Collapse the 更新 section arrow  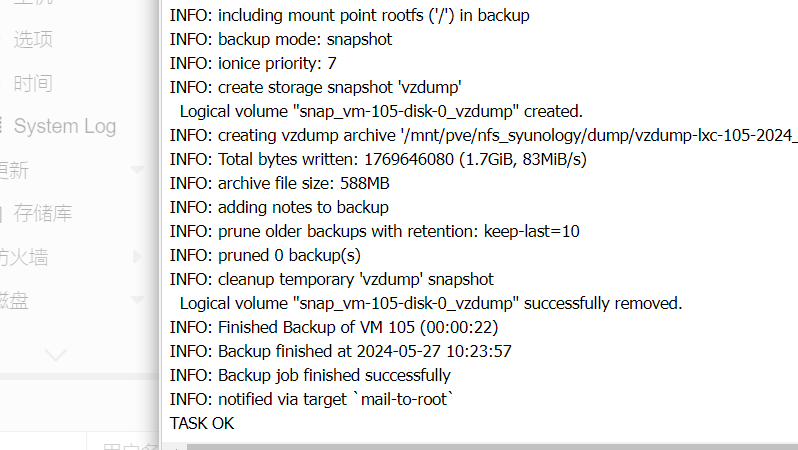[137, 170]
